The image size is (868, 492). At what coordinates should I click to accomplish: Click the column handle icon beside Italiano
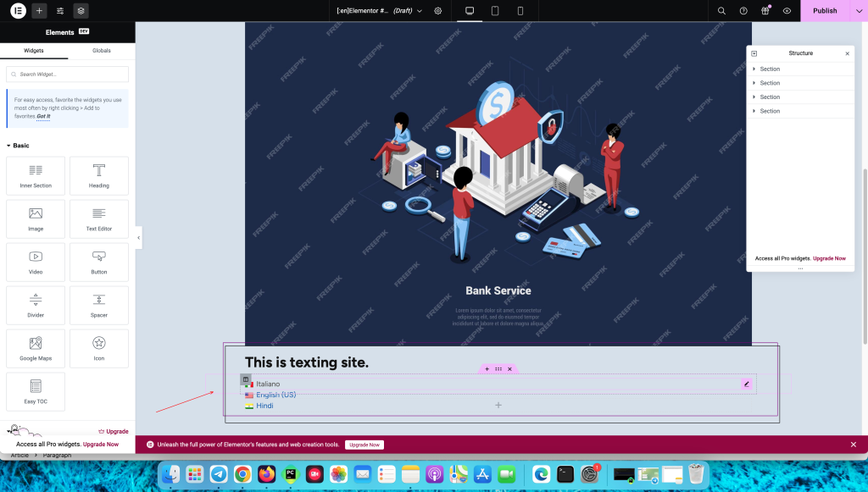tap(246, 379)
